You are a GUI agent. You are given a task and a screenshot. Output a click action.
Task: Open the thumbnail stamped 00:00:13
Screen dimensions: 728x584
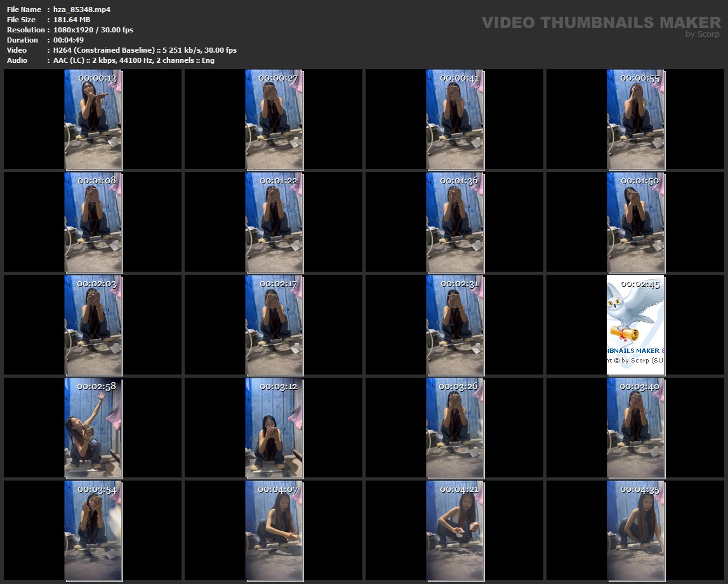(93, 119)
